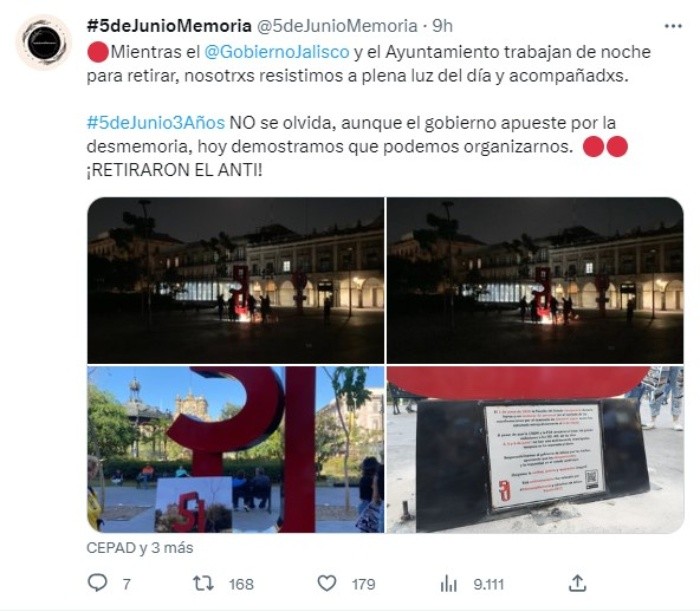The height and width of the screenshot is (612, 700).
Task: Click the 168 retweet count
Action: click(241, 584)
